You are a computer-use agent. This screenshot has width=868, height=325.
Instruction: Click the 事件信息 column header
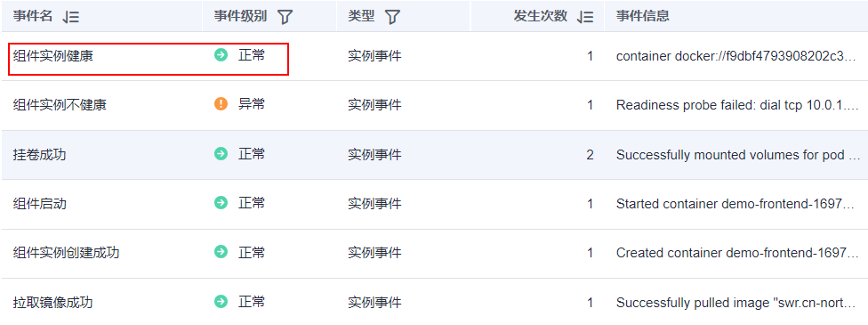(643, 17)
